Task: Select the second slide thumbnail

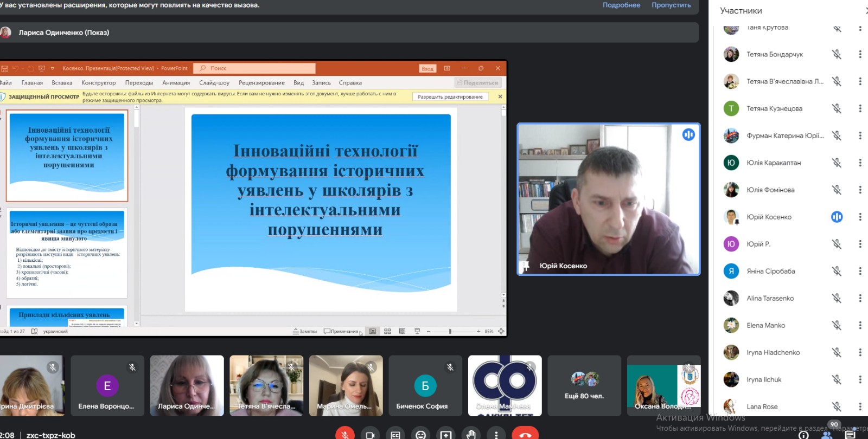Action: [67, 253]
